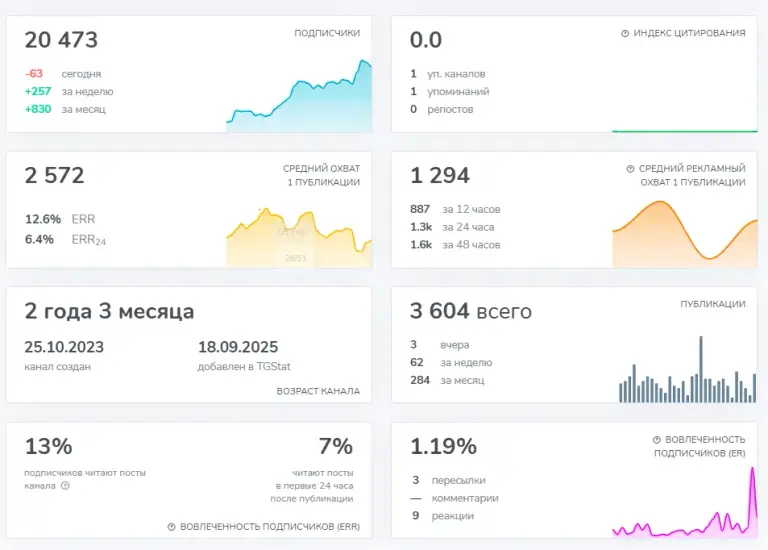This screenshot has width=768, height=550.
Task: Click the 25.10.2023 creation date
Action: 64,347
